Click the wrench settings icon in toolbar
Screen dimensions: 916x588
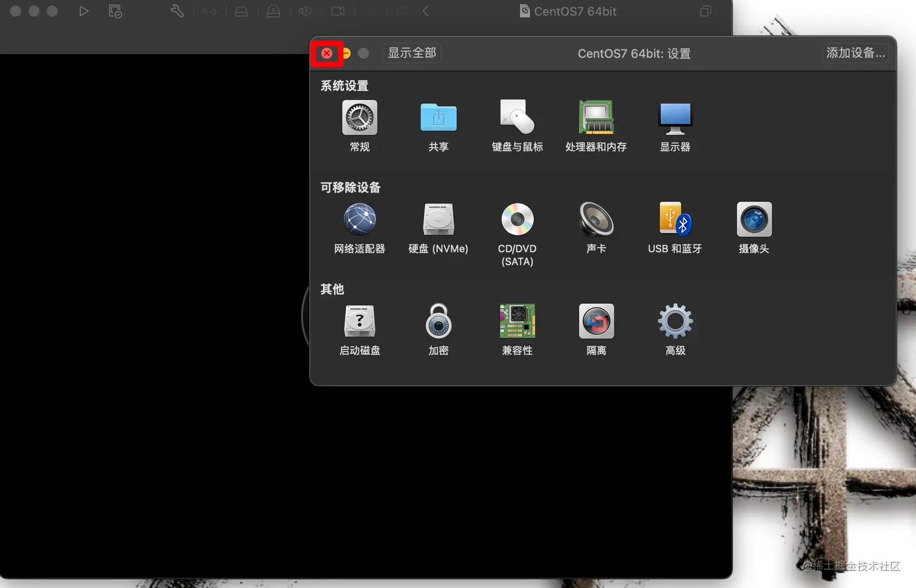[177, 11]
